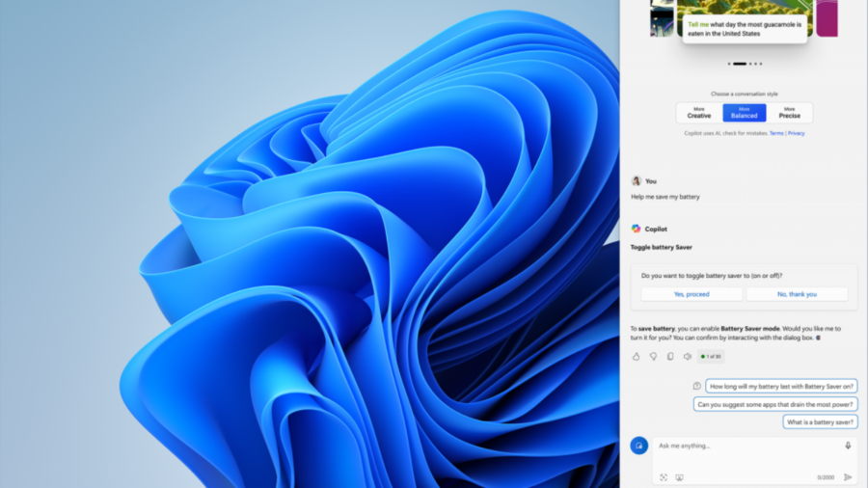Select More Precise conversation style
Viewport: 868px width, 488px height.
pos(789,113)
